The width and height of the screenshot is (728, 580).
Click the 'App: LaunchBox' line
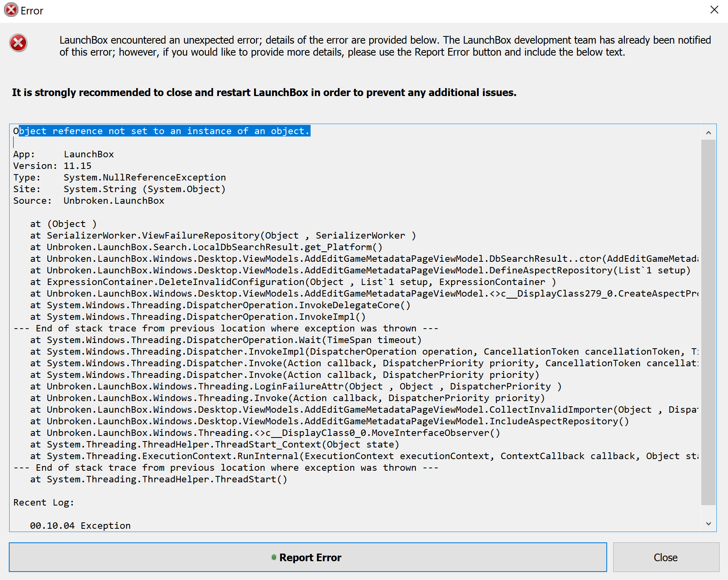[x=64, y=154]
